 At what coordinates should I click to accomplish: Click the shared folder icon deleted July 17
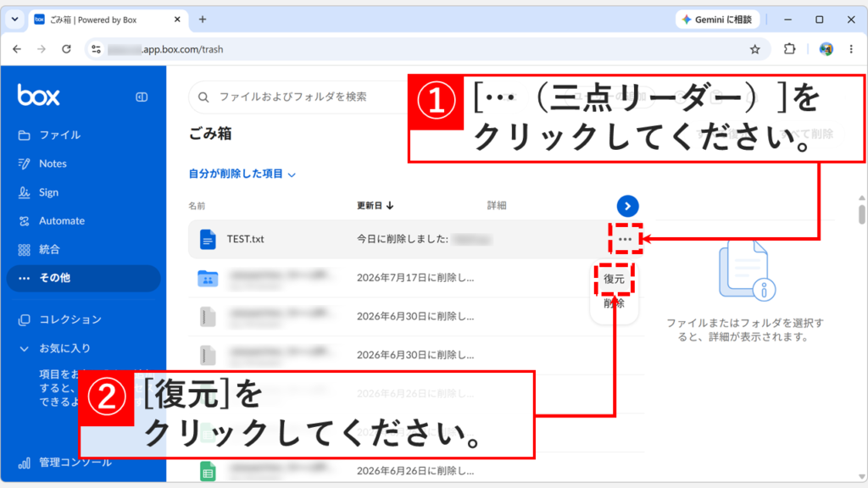click(x=208, y=278)
